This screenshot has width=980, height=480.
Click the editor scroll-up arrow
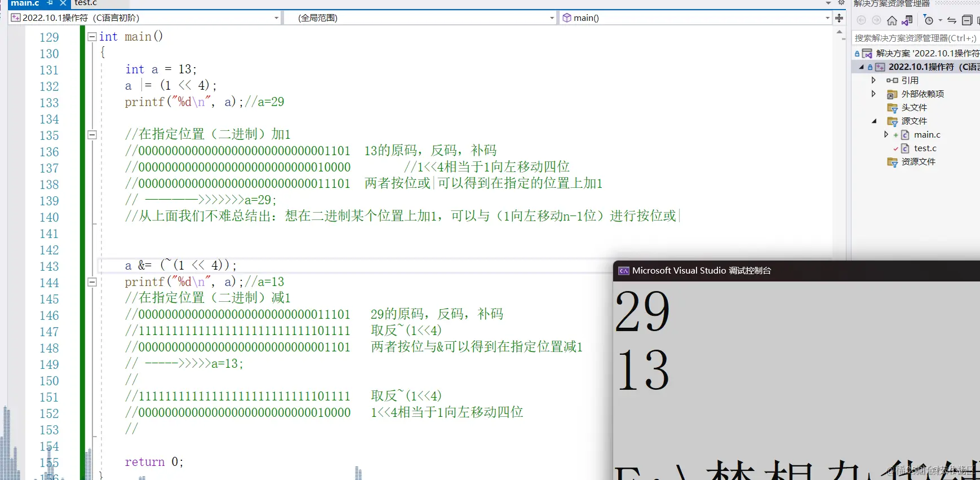pos(840,32)
